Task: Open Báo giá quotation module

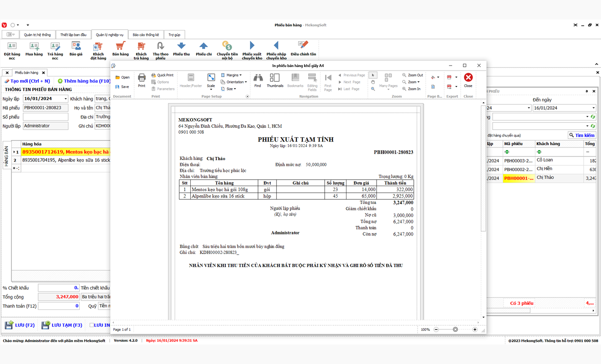Action: tap(76, 49)
